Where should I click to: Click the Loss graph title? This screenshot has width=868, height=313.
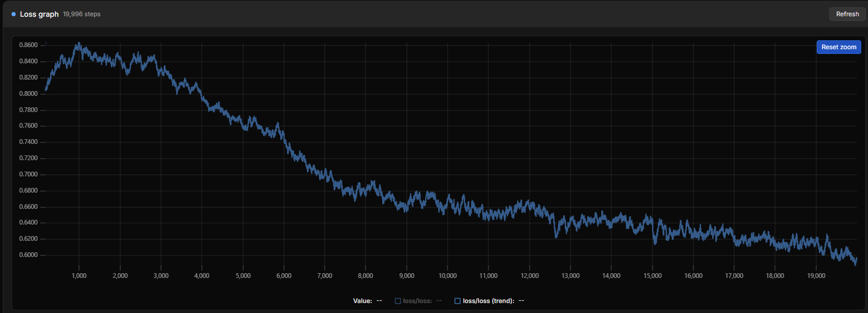[39, 14]
